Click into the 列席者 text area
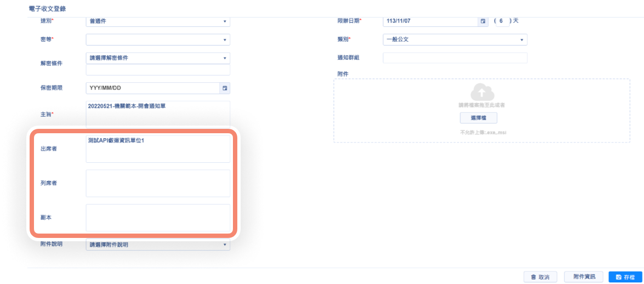 [x=158, y=183]
